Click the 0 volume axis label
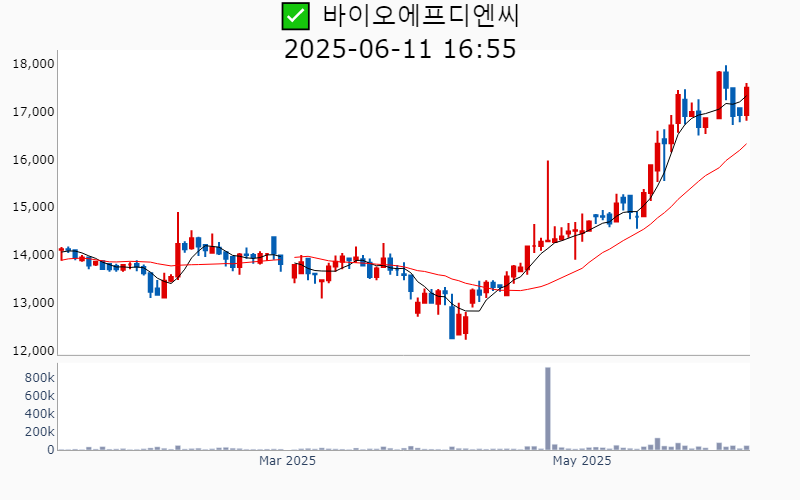The width and height of the screenshot is (800, 500). tap(51, 450)
